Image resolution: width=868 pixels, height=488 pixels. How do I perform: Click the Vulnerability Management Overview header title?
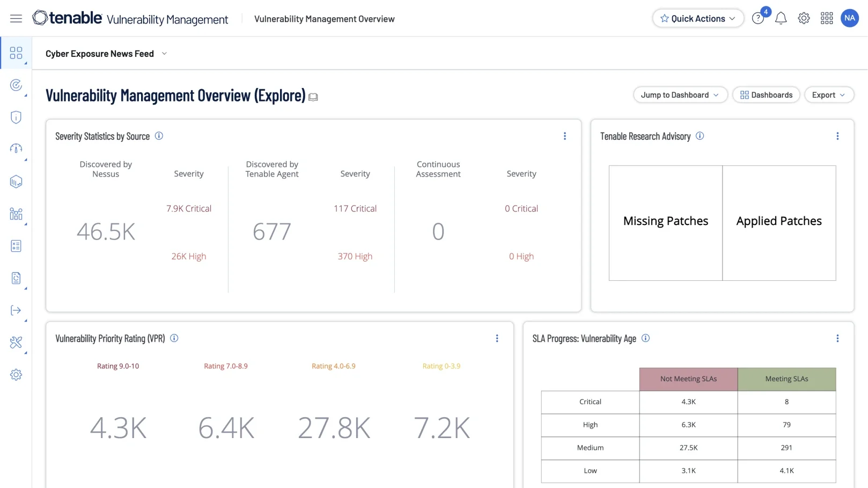tap(324, 19)
